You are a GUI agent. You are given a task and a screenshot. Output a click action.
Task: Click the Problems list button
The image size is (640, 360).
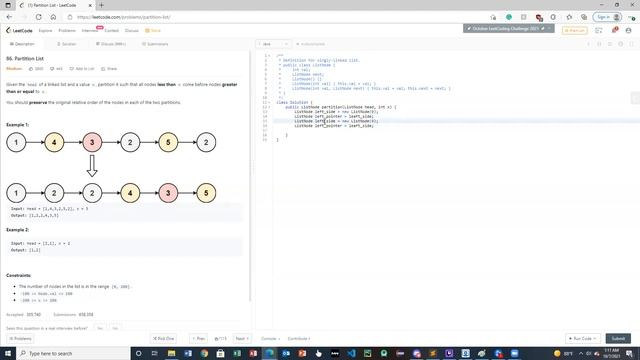click(20, 338)
